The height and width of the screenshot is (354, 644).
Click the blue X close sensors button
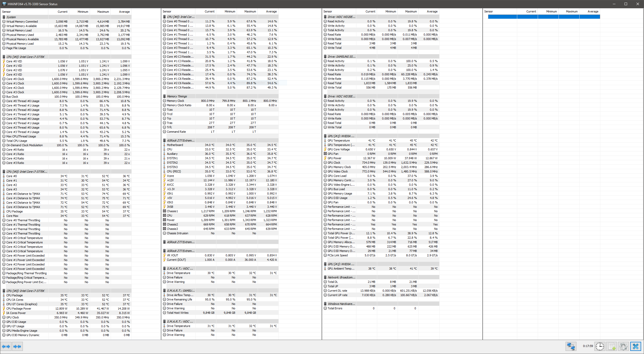click(635, 346)
